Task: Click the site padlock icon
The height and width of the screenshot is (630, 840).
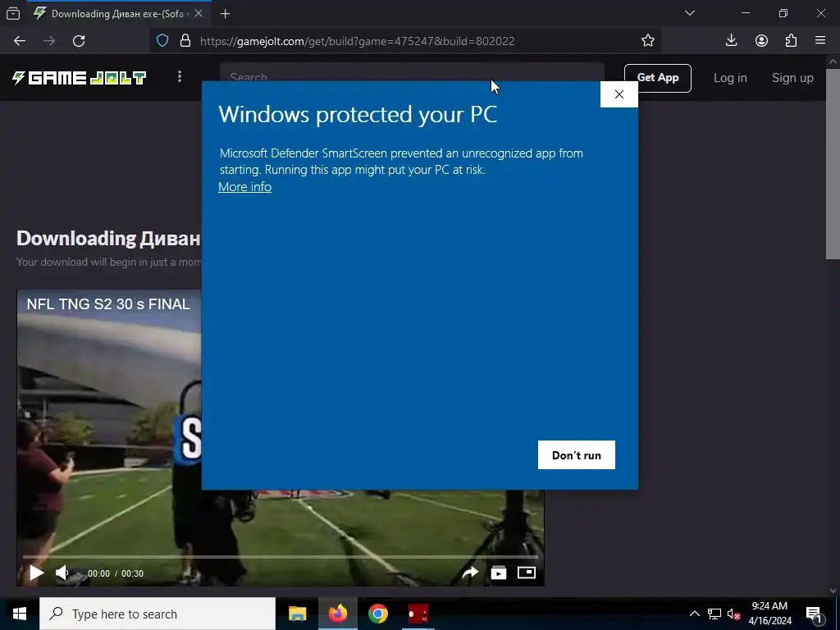Action: pyautogui.click(x=185, y=41)
